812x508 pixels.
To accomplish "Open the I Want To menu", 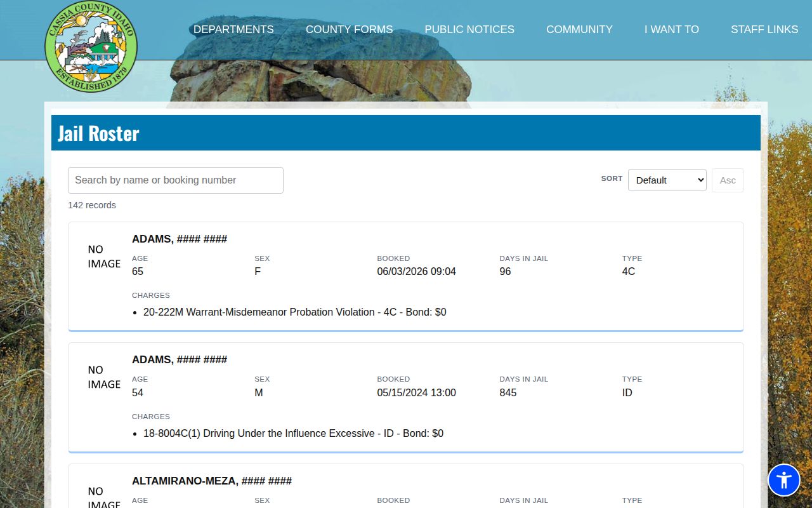I will click(672, 29).
